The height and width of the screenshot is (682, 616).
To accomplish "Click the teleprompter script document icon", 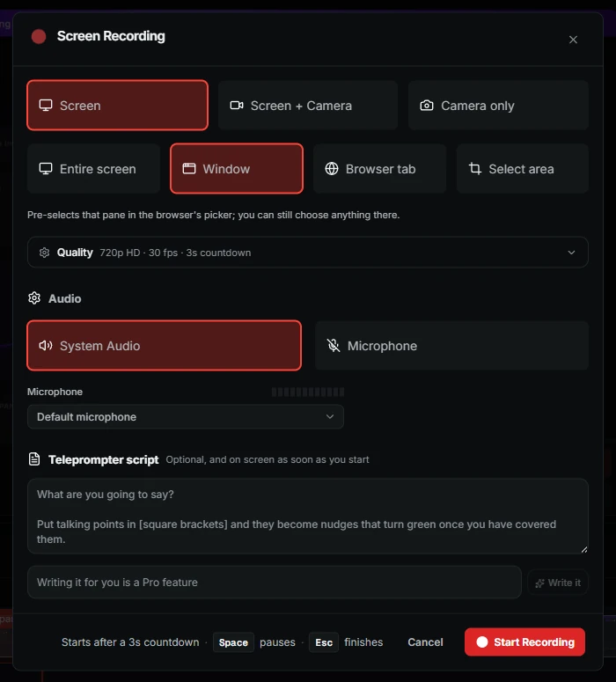I will [x=34, y=458].
